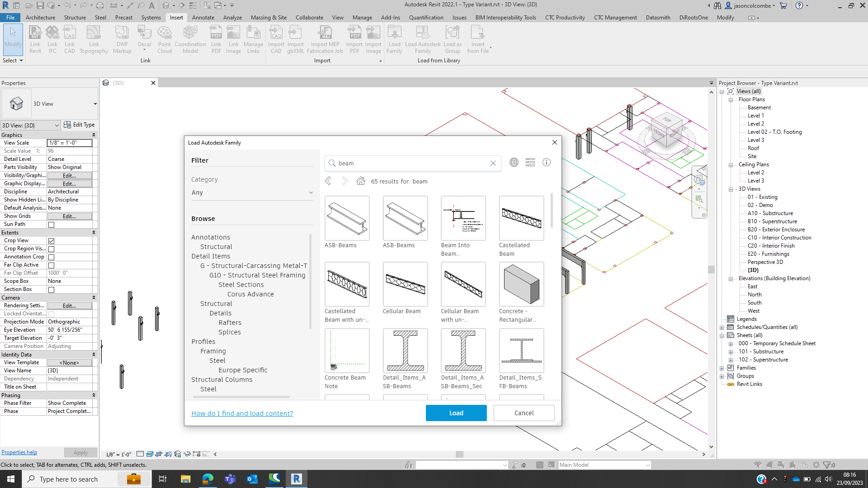Enable the Sun Path checkbox
This screenshot has height=488, width=868.
(x=52, y=224)
